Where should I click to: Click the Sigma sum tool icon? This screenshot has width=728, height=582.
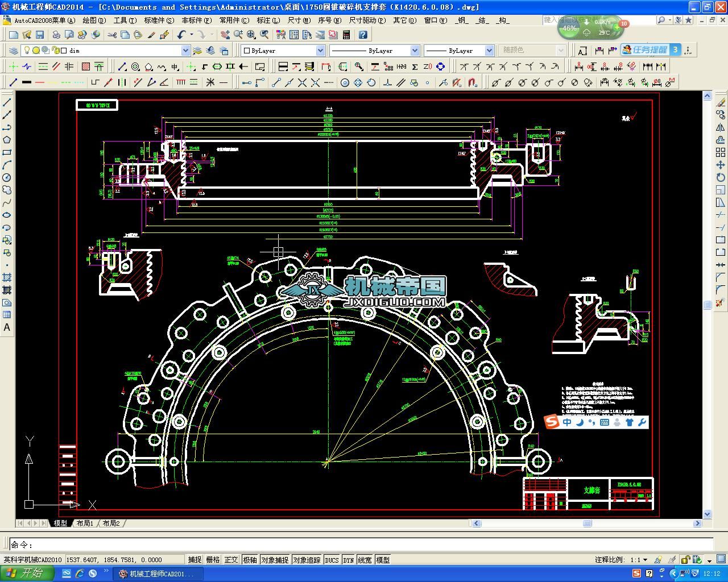[415, 66]
